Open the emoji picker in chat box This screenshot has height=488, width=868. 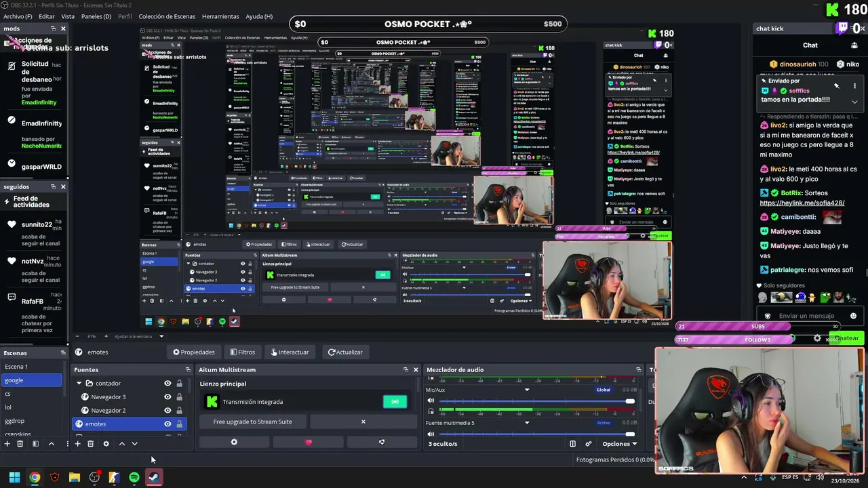[853, 316]
